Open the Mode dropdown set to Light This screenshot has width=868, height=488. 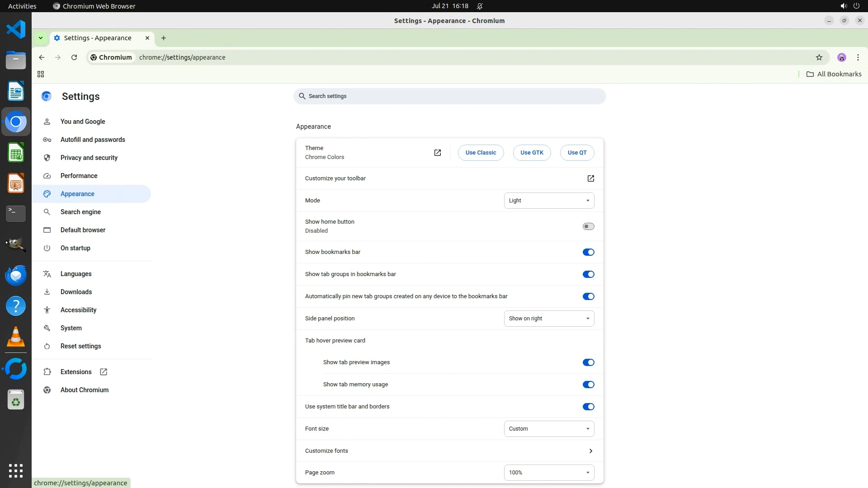coord(549,201)
